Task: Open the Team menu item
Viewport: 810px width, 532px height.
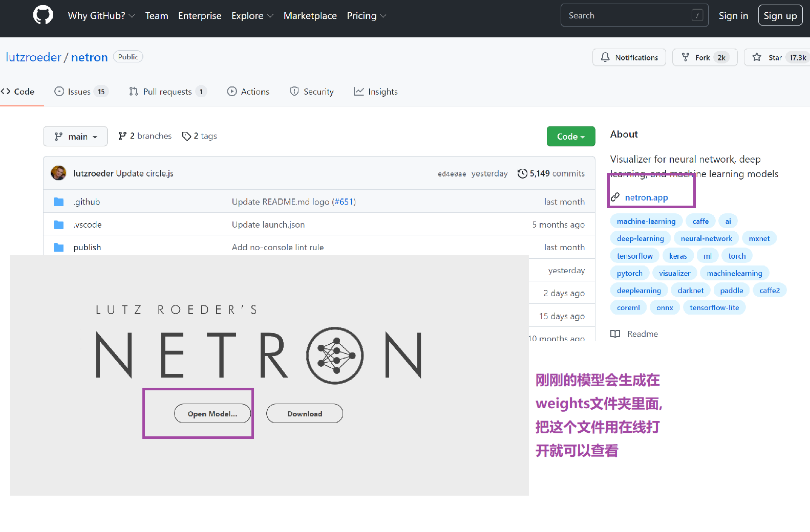Action: (x=157, y=15)
